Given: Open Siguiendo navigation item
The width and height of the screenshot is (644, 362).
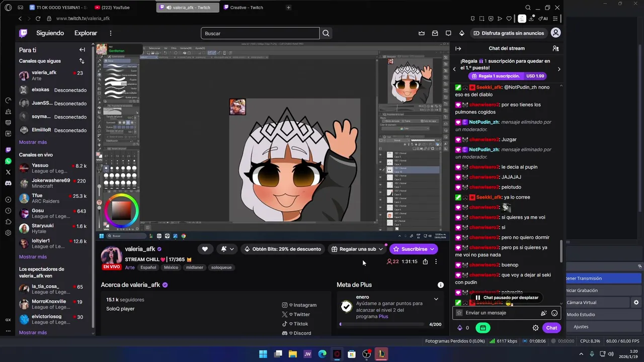Looking at the screenshot, I should pyautogui.click(x=50, y=33).
